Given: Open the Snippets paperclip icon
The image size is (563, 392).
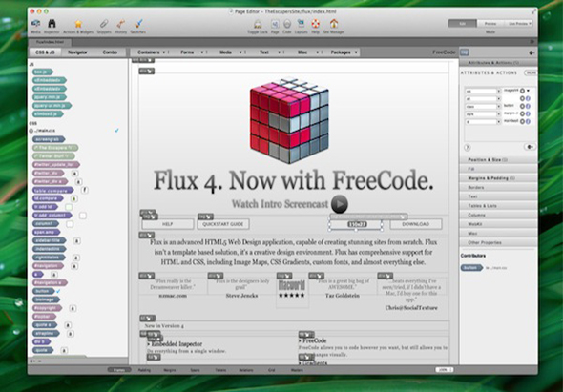Looking at the screenshot, I should [104, 24].
